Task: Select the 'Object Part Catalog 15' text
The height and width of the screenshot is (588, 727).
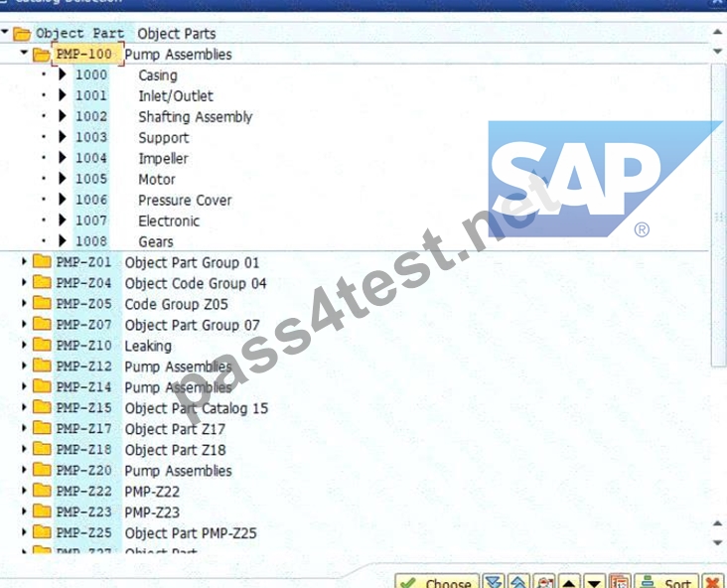Action: click(x=196, y=408)
